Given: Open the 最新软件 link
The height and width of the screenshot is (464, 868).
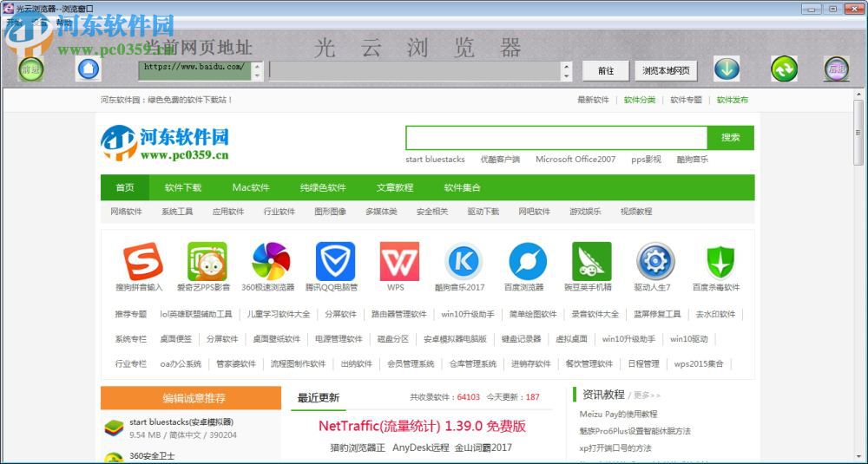Looking at the screenshot, I should pos(593,100).
